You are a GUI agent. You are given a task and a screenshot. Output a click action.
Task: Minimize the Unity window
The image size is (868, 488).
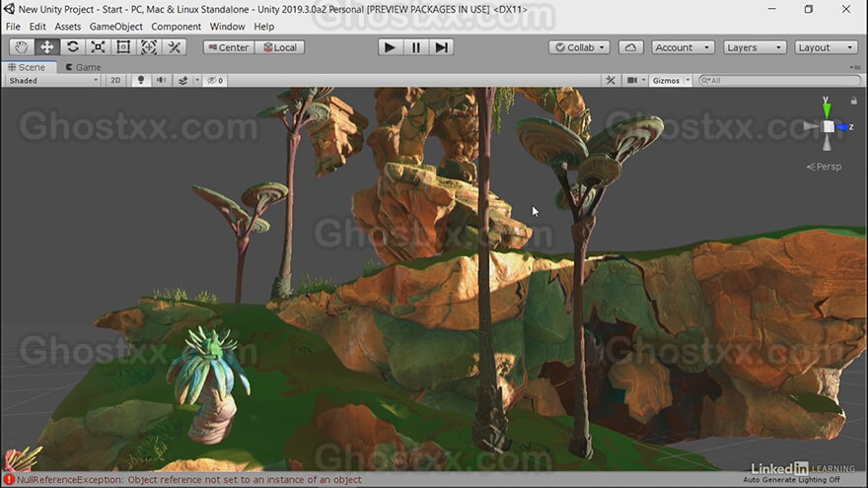pyautogui.click(x=771, y=9)
